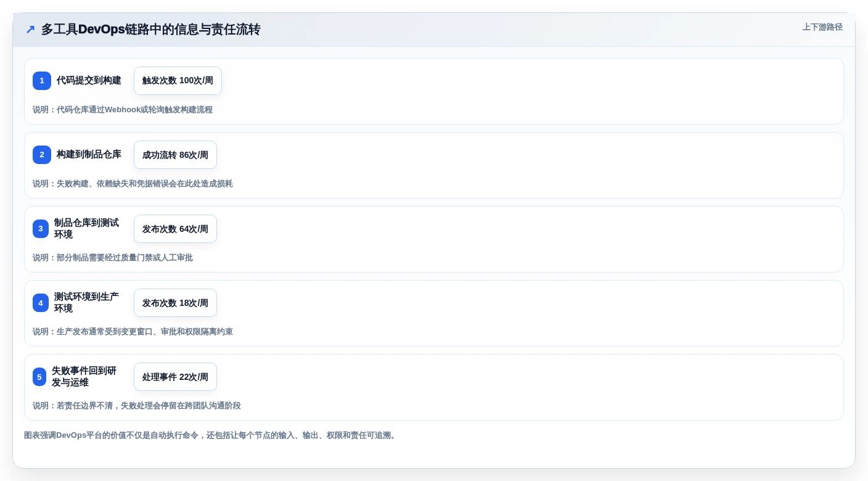Click the 构建到制品仓库 stage name
868x481 pixels.
click(x=89, y=155)
